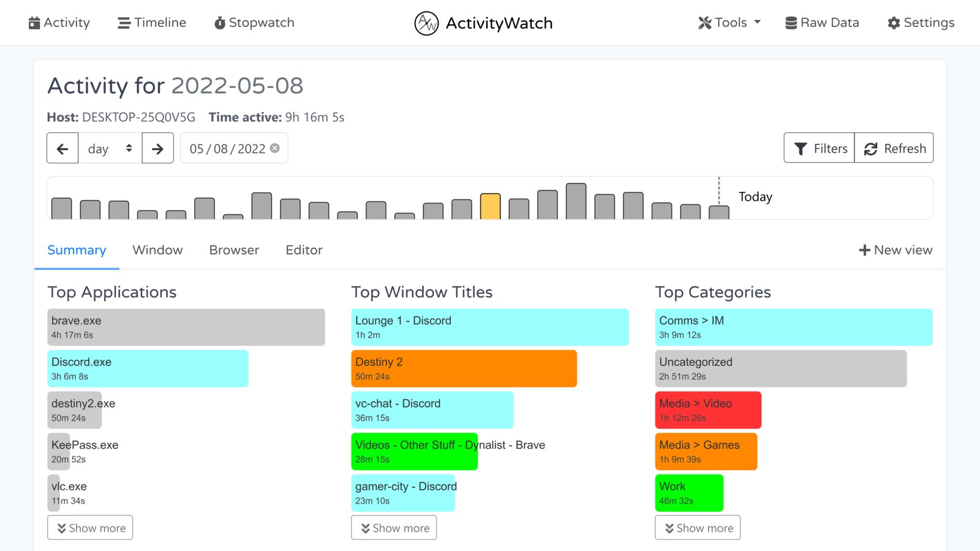Click the Top Applications heading
Screen dimensions: 980x551
[112, 292]
